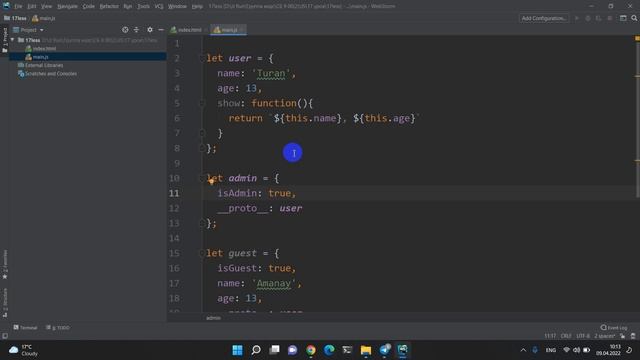Toggle the Favorites tool window side tab
This screenshot has height=360, width=640.
[5, 264]
